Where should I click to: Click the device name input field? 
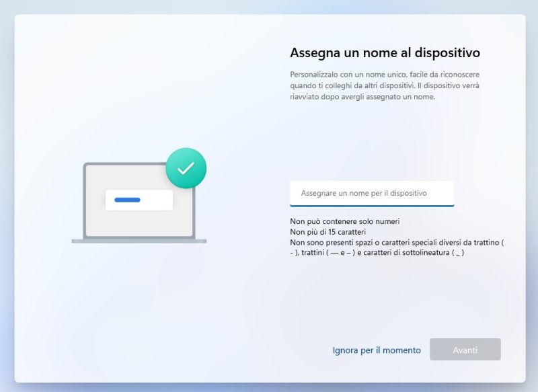(x=372, y=193)
